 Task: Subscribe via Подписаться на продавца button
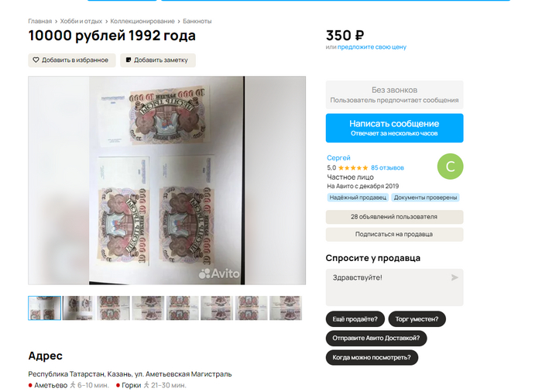(x=394, y=234)
